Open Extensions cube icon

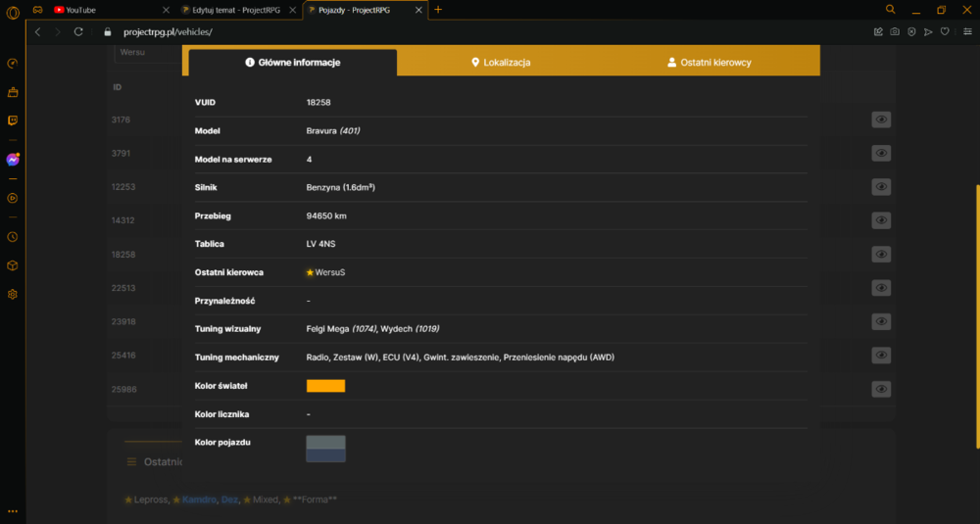(13, 265)
